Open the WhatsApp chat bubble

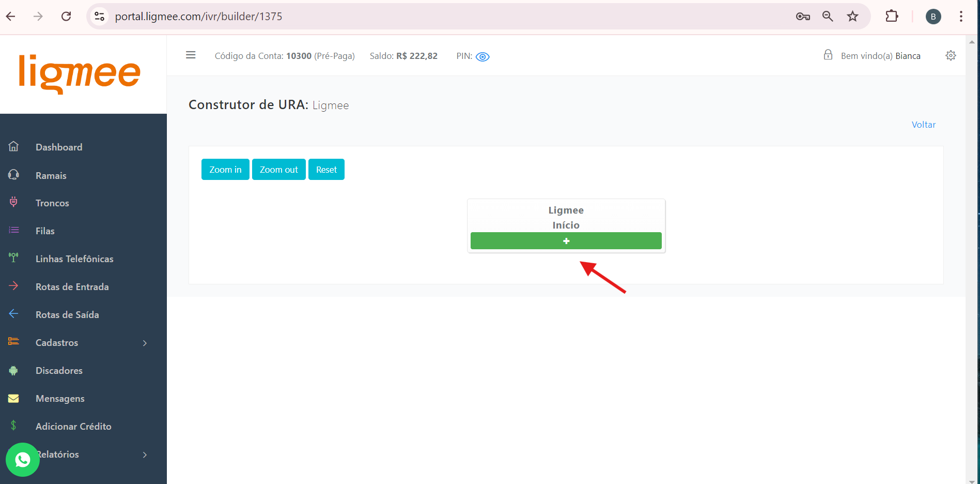pyautogui.click(x=23, y=460)
